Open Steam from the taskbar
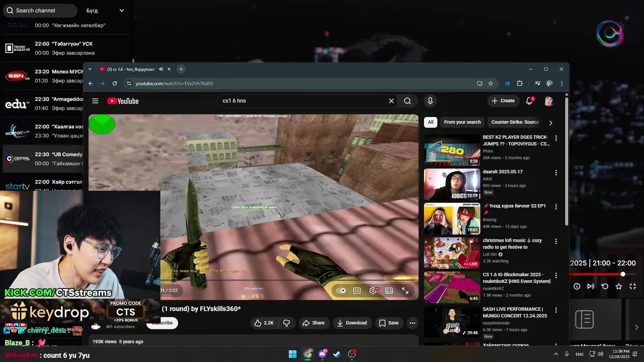Screen dimensions: 644x362 coord(337,354)
